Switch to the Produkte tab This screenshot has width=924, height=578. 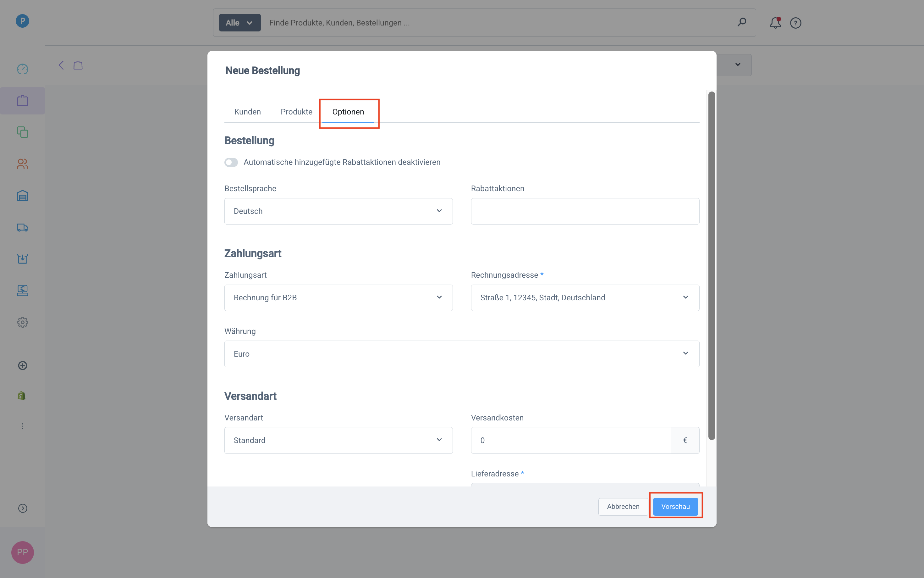[x=296, y=112]
